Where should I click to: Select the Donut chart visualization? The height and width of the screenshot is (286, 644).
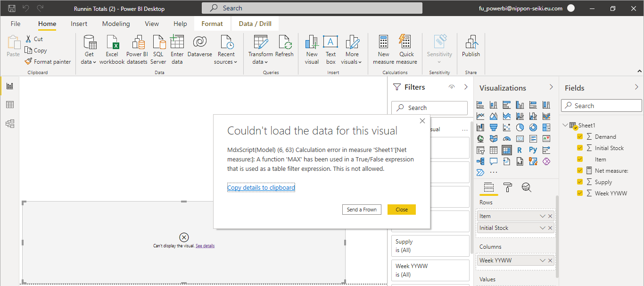(533, 127)
